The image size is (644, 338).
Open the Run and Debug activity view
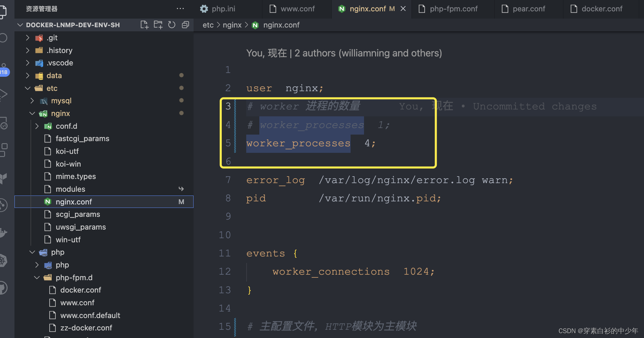point(3,94)
